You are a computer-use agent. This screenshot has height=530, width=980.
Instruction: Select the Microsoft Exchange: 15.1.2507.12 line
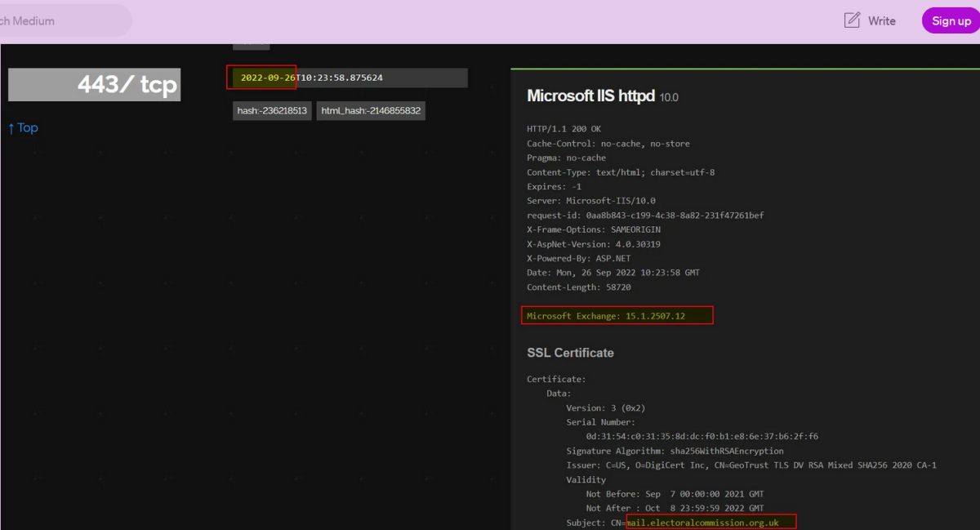[606, 316]
